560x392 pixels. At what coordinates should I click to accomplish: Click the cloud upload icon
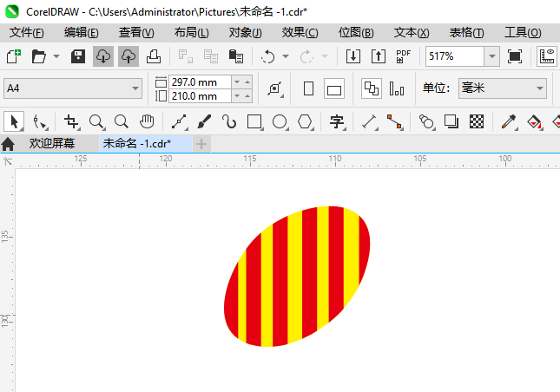(128, 56)
